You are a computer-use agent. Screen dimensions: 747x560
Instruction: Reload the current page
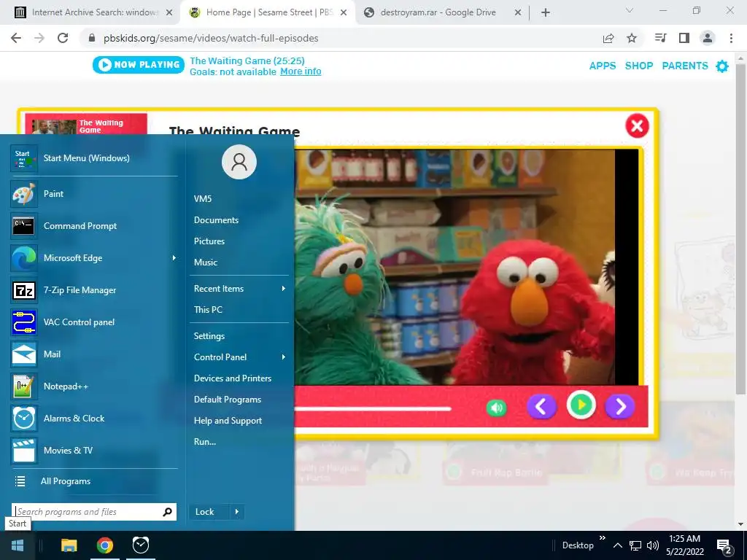(x=63, y=38)
